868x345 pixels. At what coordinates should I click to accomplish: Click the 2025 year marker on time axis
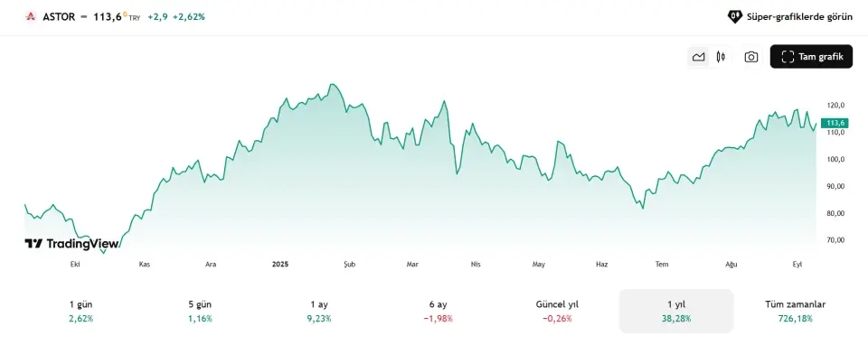pos(280,265)
